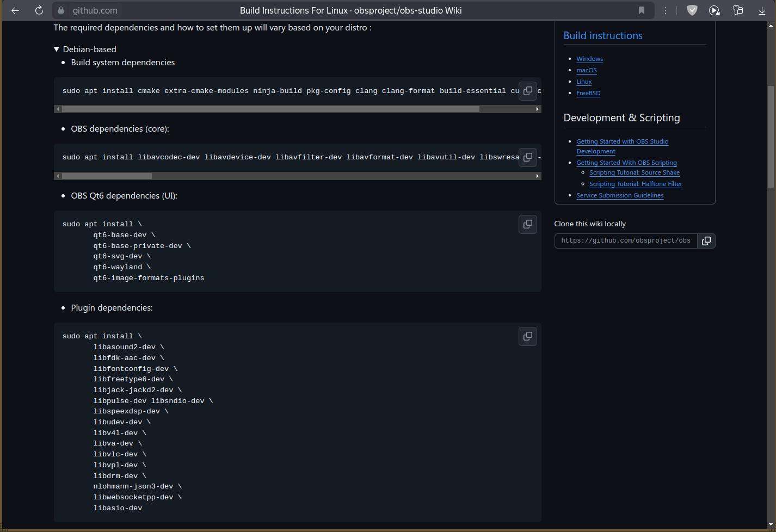Screen dimensions: 776x532
Task: Click the wiki clone URL field
Action: click(x=626, y=241)
